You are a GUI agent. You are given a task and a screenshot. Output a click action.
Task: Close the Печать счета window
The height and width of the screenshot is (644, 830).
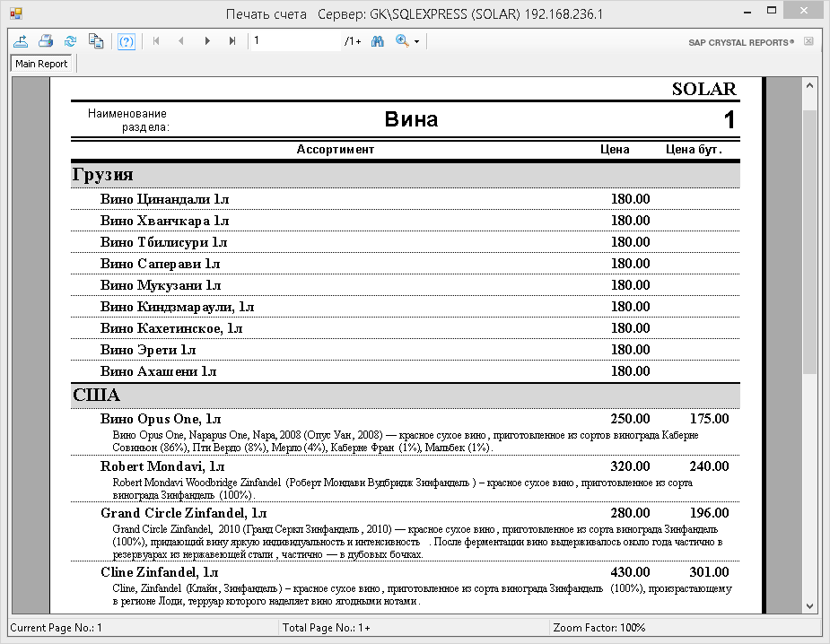[804, 11]
